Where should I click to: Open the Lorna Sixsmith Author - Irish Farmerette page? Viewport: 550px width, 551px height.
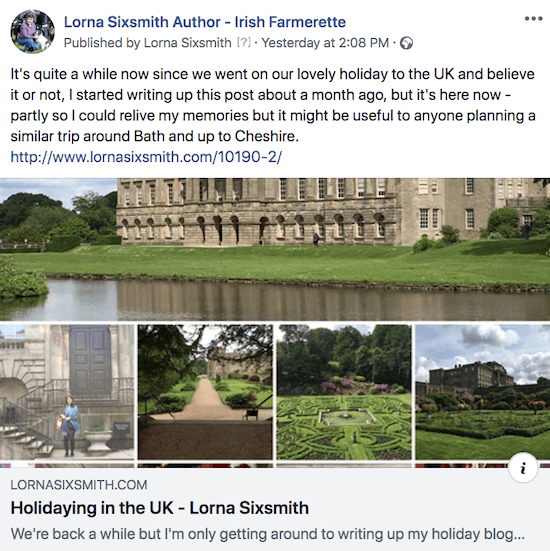point(205,22)
